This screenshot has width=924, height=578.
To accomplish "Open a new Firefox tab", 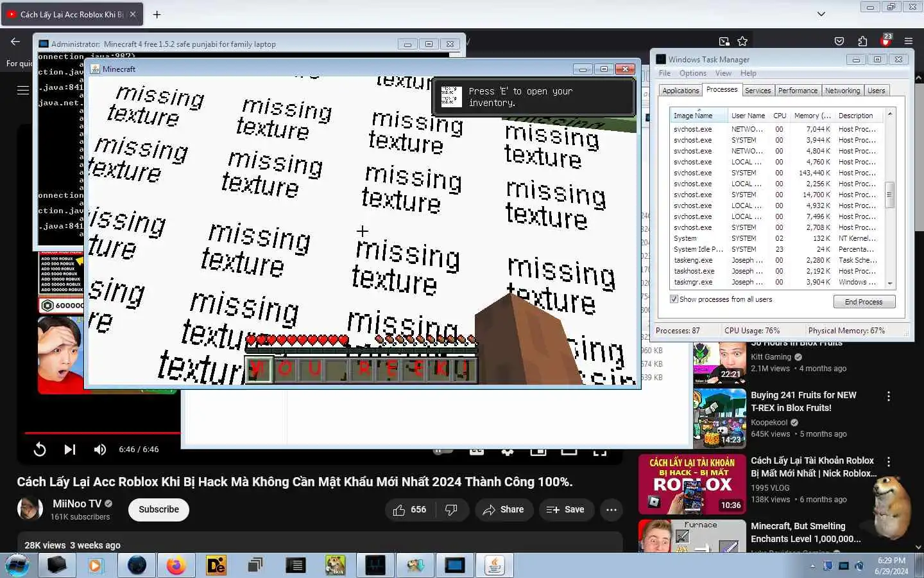I will pyautogui.click(x=157, y=14).
